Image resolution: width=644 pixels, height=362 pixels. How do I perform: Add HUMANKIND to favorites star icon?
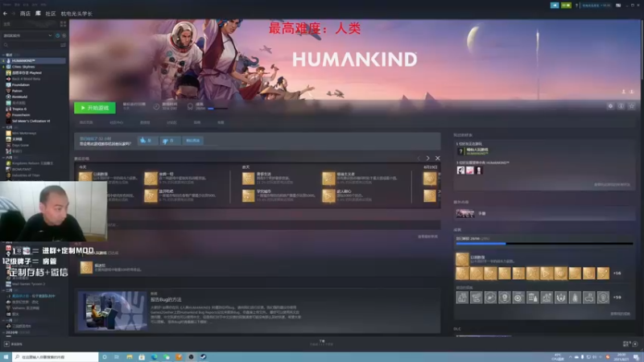point(632,106)
